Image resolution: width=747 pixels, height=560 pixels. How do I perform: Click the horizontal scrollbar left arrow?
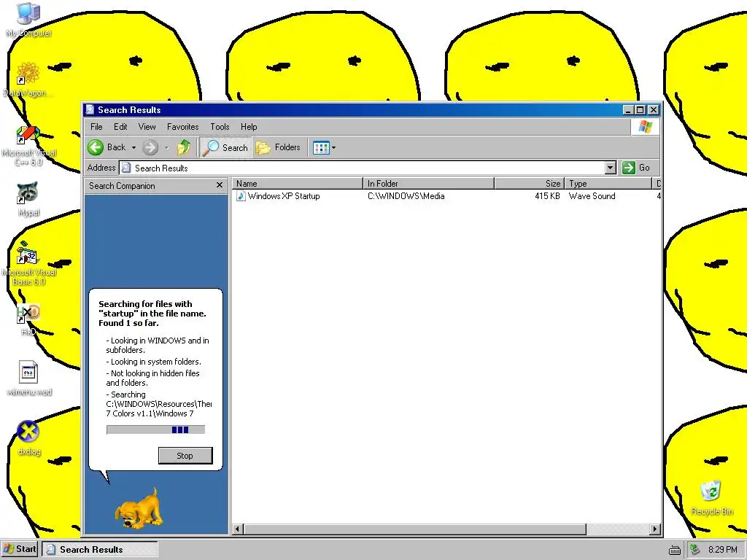pyautogui.click(x=237, y=529)
